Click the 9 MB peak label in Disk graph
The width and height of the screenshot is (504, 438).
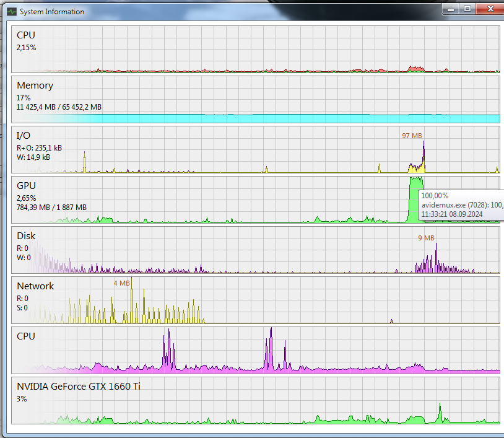click(x=426, y=238)
